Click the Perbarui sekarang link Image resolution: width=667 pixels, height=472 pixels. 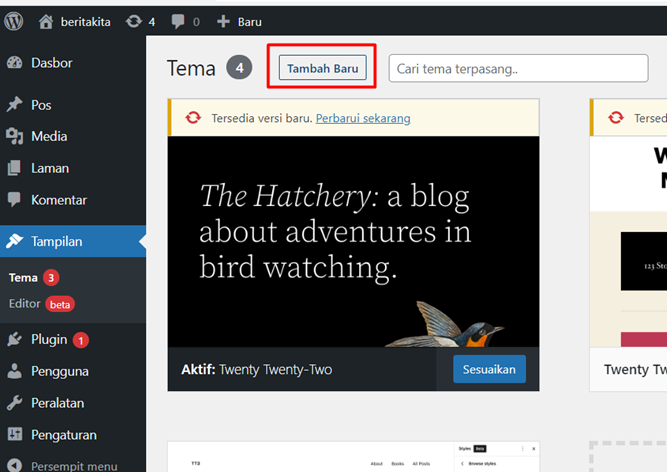pyautogui.click(x=363, y=118)
